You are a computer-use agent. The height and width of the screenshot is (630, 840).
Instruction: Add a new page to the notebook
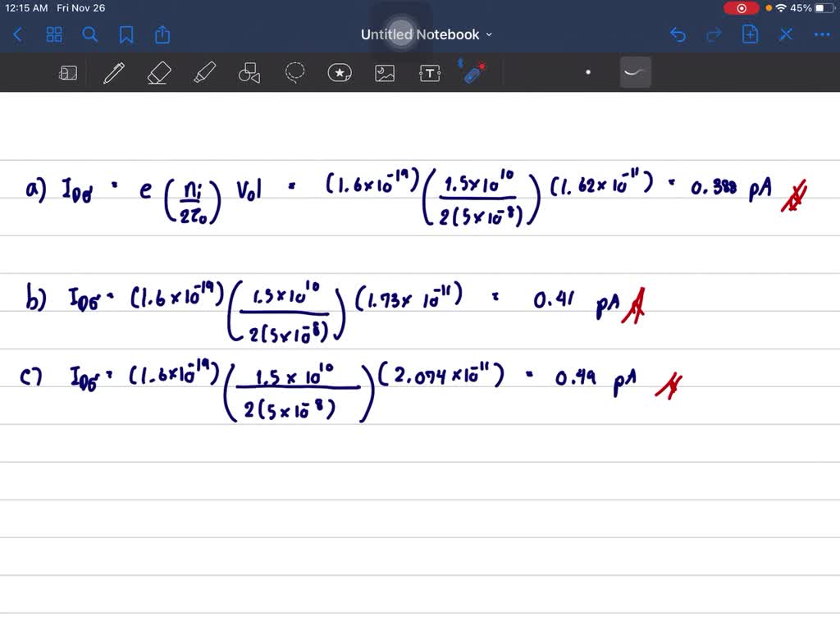tap(750, 34)
